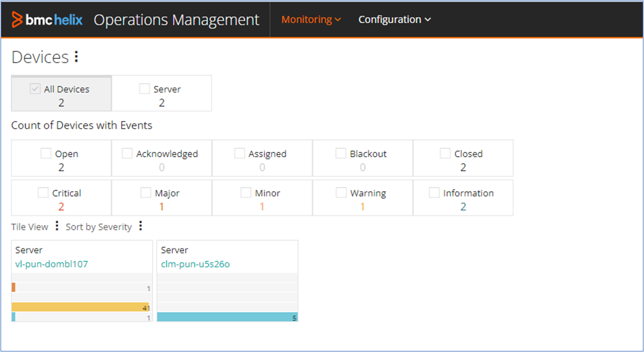
Task: Open the Configuration menu
Action: tap(394, 19)
